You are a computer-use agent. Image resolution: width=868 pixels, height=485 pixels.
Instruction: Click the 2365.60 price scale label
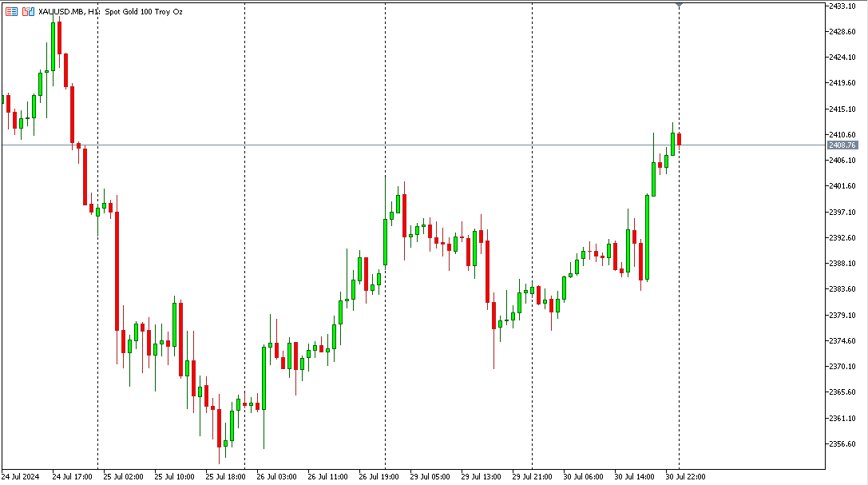(842, 392)
